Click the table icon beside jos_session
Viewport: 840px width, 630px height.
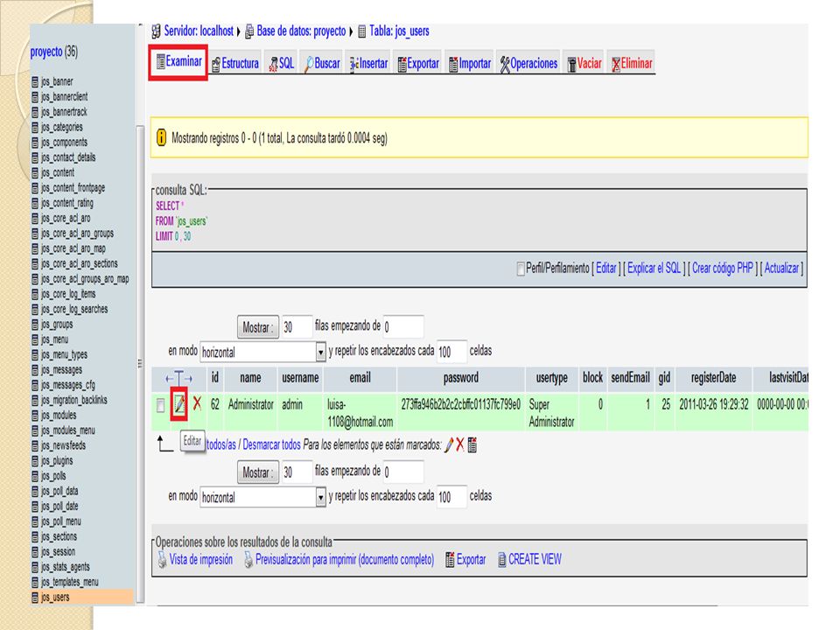pos(35,552)
